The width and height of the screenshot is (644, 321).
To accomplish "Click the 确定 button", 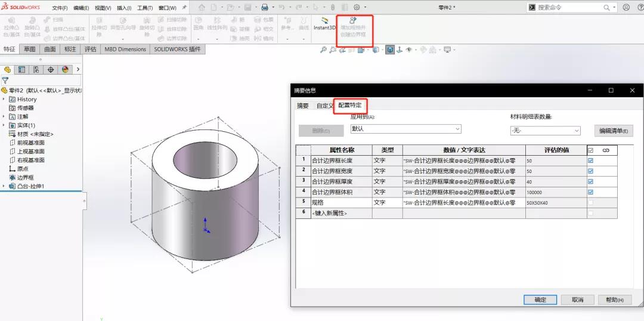I will (540, 300).
